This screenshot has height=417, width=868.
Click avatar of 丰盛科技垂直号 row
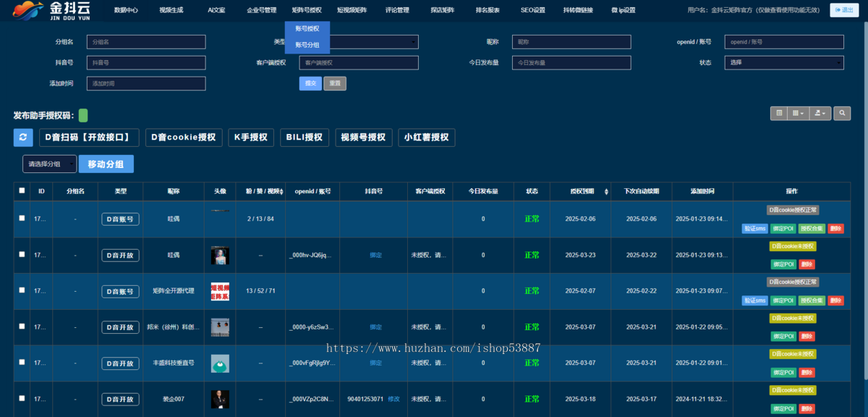click(220, 363)
